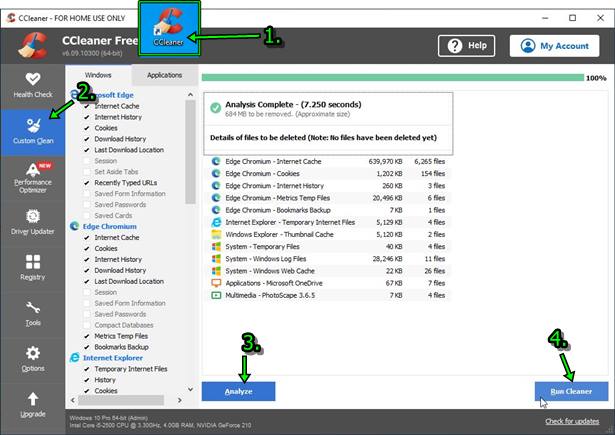The image size is (615, 435).
Task: Select the Custom Clean sidebar item
Action: pyautogui.click(x=33, y=131)
